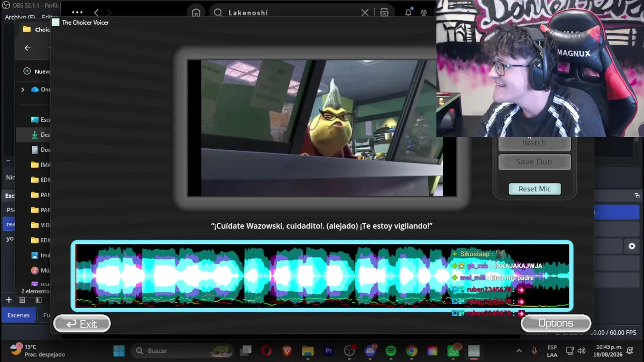644x362 pixels.
Task: Click the greyed Watch button
Action: pos(534,143)
